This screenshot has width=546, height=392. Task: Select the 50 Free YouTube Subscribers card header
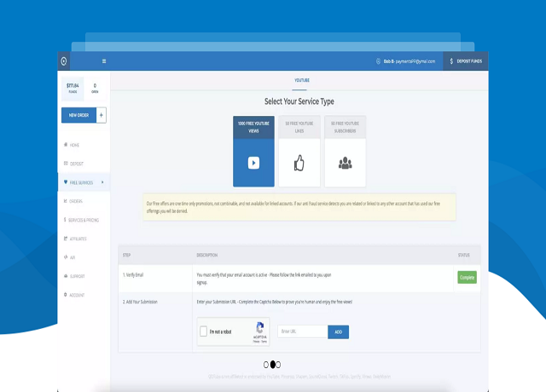coord(345,127)
